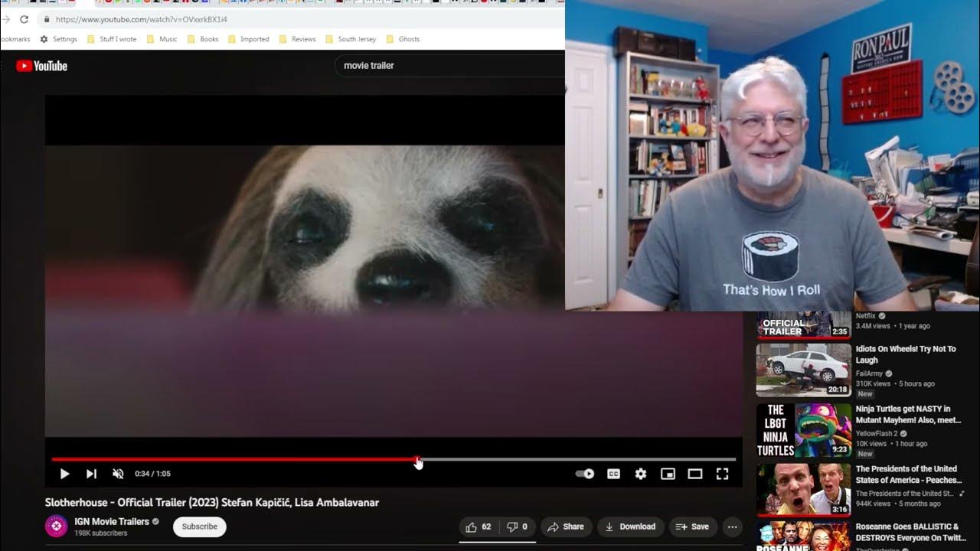Open 'Idiots On Wheels! Try Not To Laugh' title
This screenshot has height=551, width=980.
906,354
